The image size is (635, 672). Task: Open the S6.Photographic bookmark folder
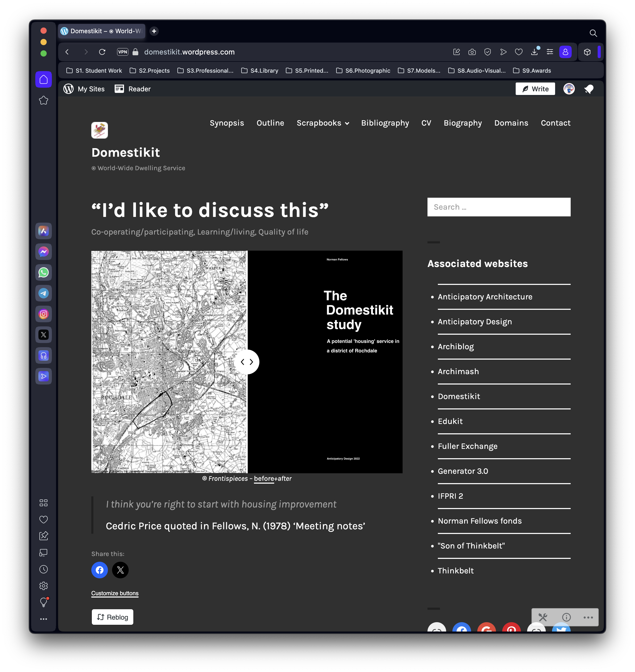[x=363, y=71]
